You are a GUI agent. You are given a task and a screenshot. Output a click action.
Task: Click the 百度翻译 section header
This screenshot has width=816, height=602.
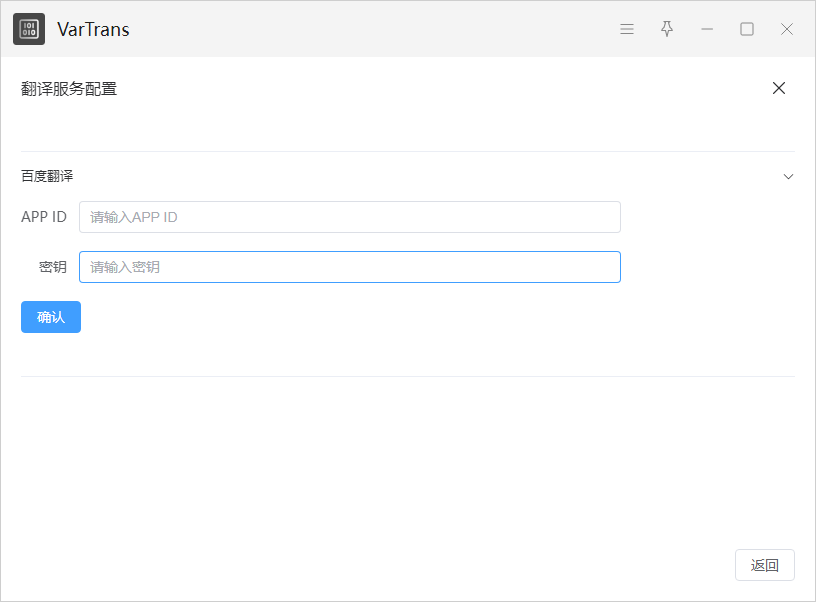[x=48, y=176]
